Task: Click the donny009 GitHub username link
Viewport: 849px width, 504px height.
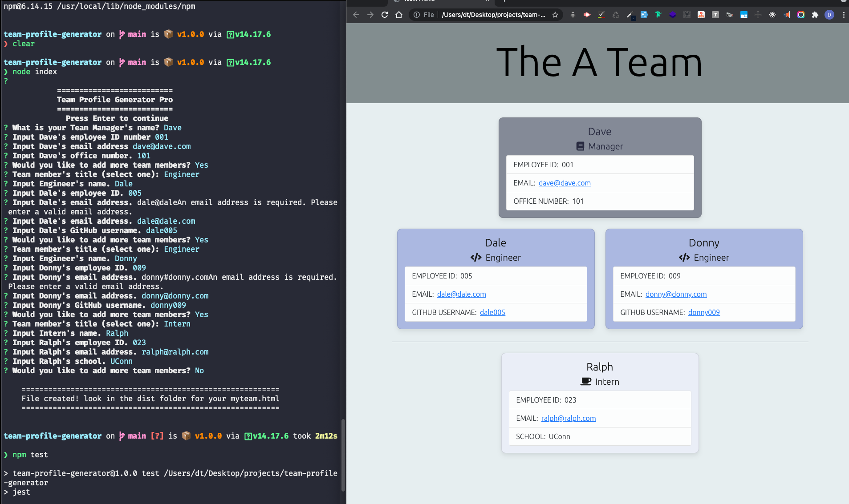Action: [703, 312]
